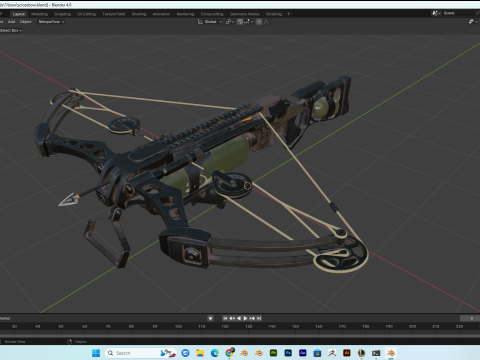Jump to previous keyframe
Viewport: 480px width, 360px height.
pos(232,318)
